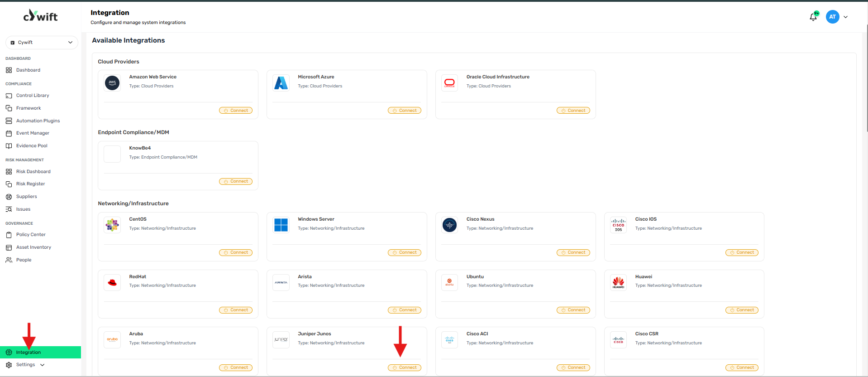
Task: Click the Windows Server logo
Action: pyautogui.click(x=281, y=225)
